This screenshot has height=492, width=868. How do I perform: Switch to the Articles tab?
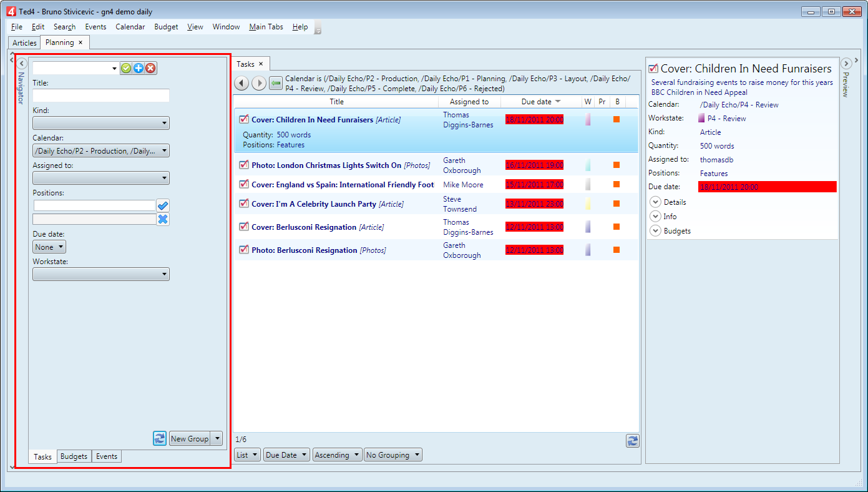(24, 42)
